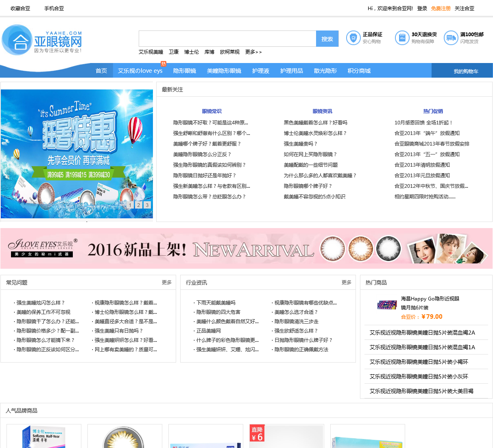The height and width of the screenshot is (448, 493).
Task: Open news item 隐形眼镜的正确佩戴方法
Action: click(301, 350)
